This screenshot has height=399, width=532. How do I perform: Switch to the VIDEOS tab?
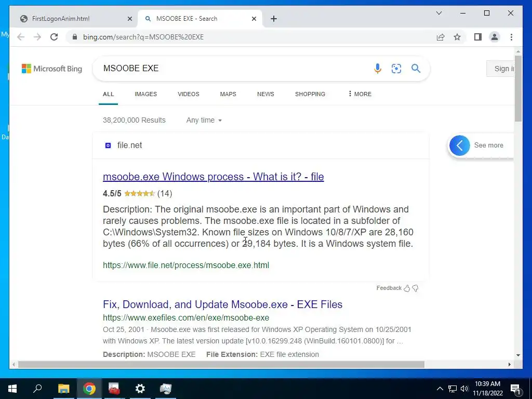(x=189, y=94)
